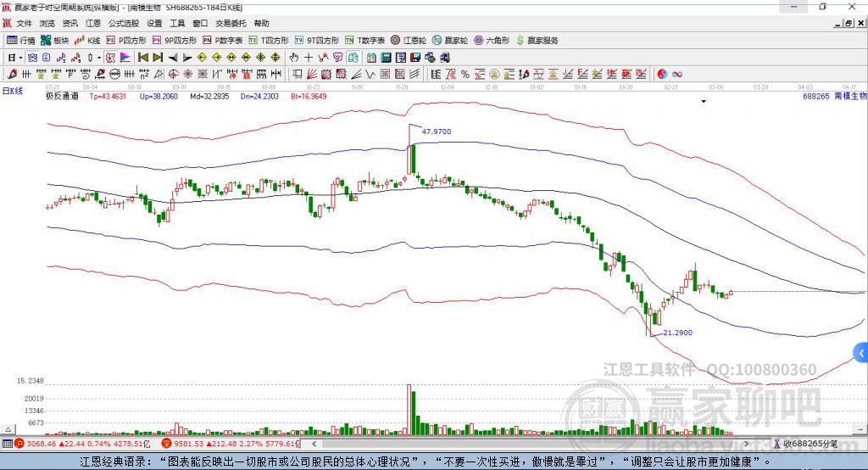The width and height of the screenshot is (868, 470).
Task: Open 赢家服务 service link
Action: (537, 41)
